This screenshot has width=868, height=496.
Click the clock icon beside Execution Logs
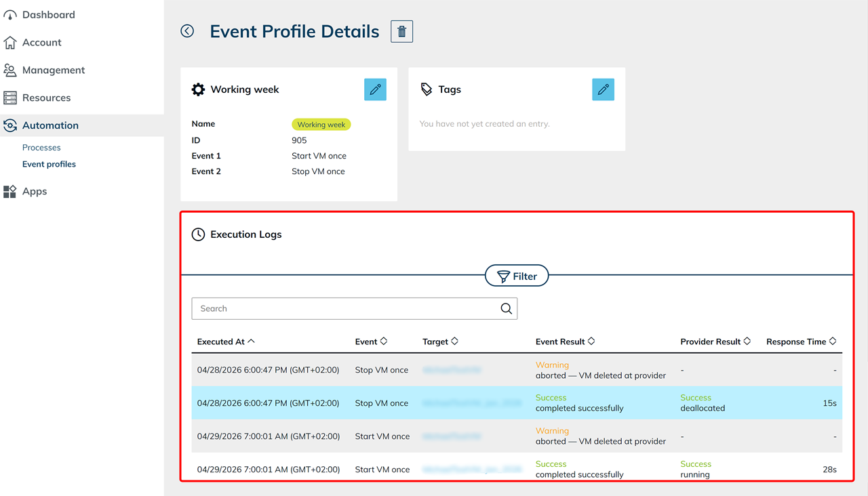(x=198, y=234)
